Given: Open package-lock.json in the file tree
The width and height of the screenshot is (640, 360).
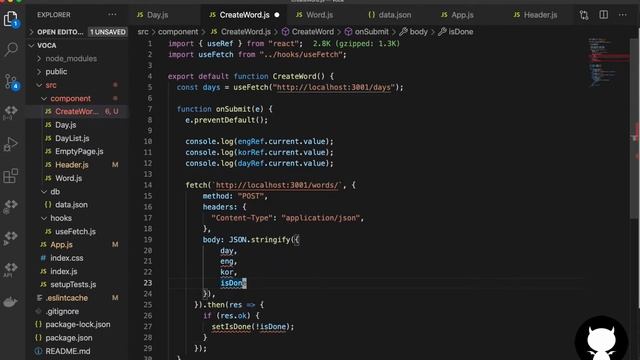Looking at the screenshot, I should 78,324.
